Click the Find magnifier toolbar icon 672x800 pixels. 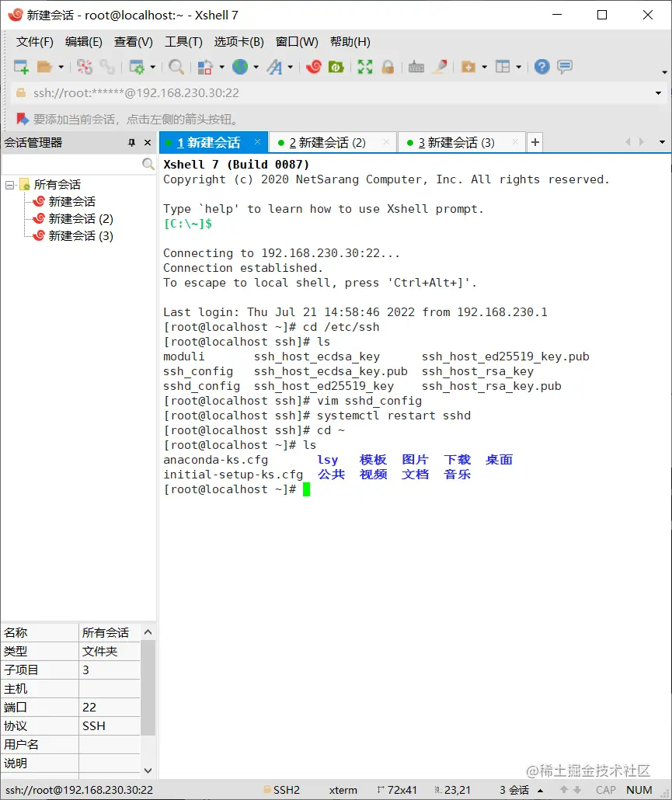[176, 67]
